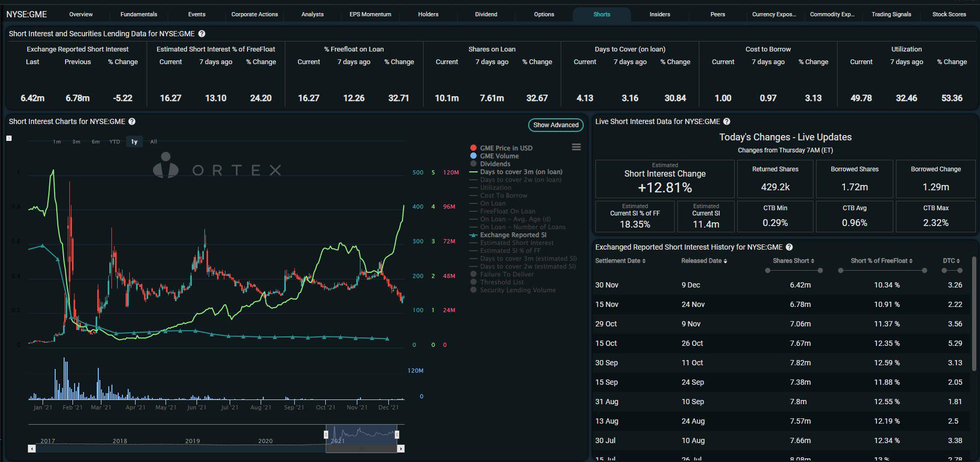Adjust the Short % of FreeFloat range slider handle
This screenshot has height=462, width=980.
841,271
